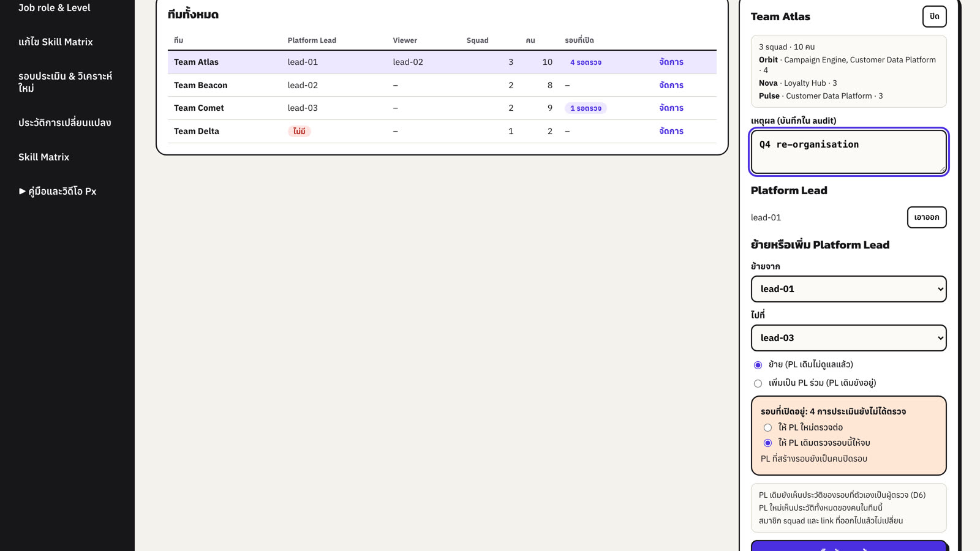
Task: Go to รอบประเมิน & วิเคราะห์ใหม่
Action: tap(66, 82)
